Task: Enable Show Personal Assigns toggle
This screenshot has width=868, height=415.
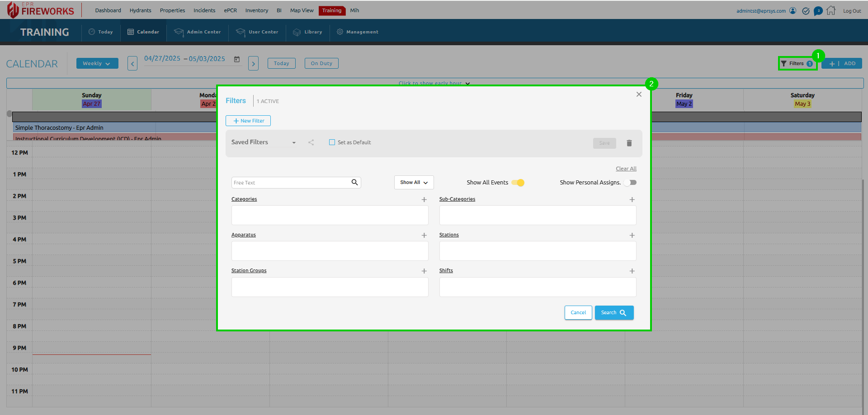Action: [630, 183]
